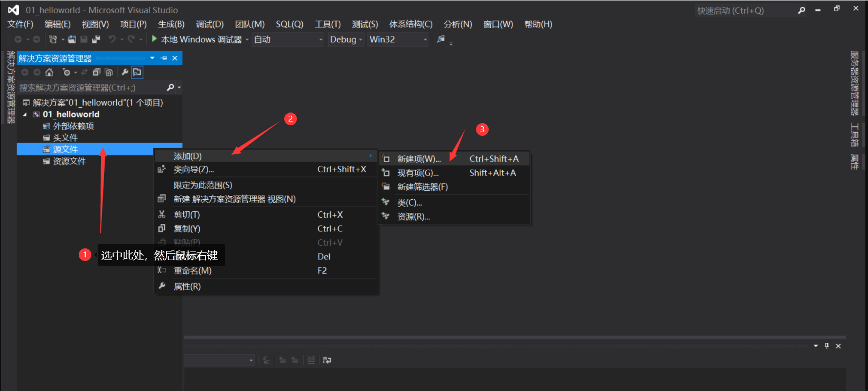This screenshot has width=868, height=391.
Task: Click the search magnifier in Solution Explorer search box
Action: (170, 88)
